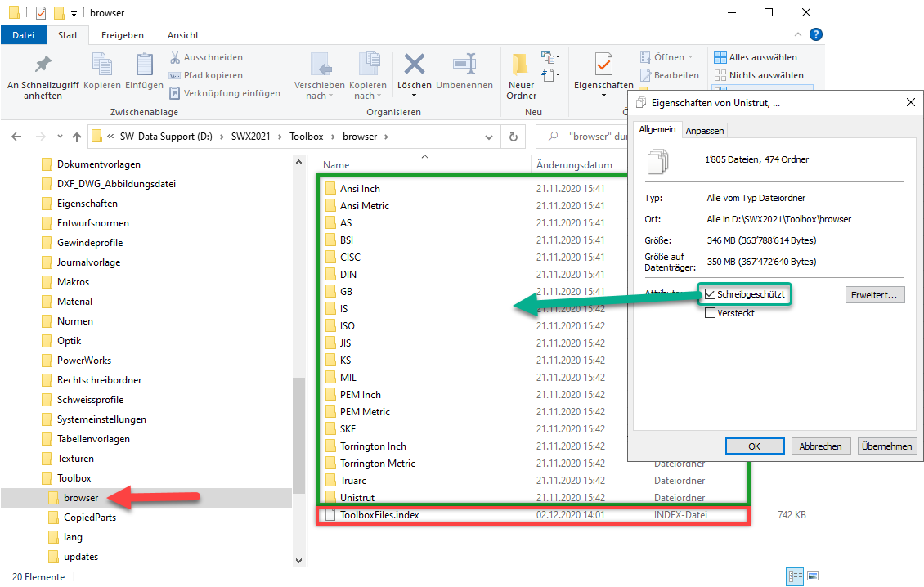Image resolution: width=924 pixels, height=587 pixels.
Task: Click the Umbenennen rename icon
Action: tap(464, 65)
